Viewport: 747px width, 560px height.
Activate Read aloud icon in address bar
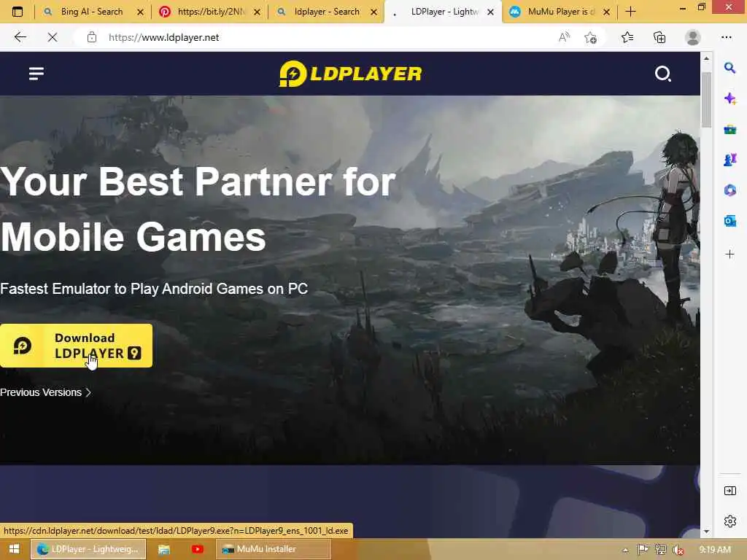(x=564, y=37)
